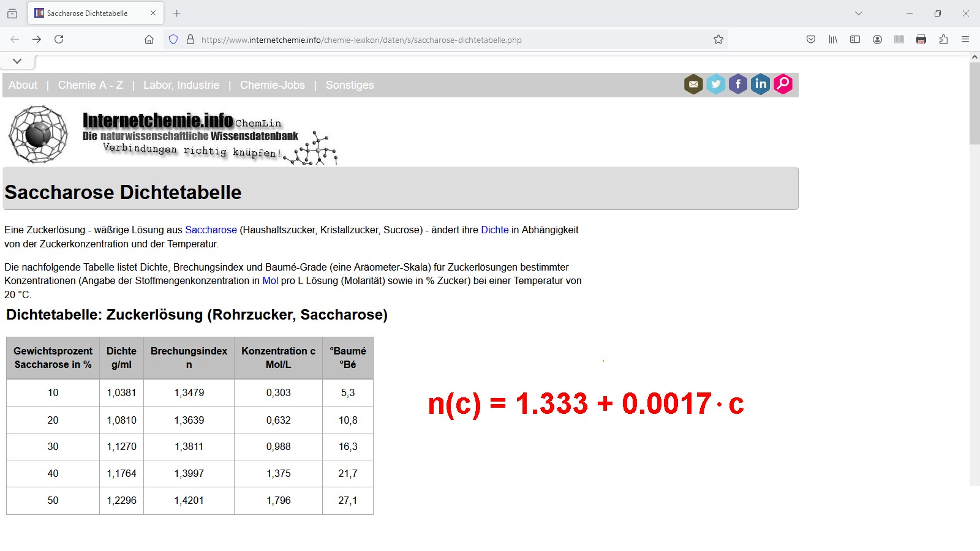This screenshot has width=980, height=551.
Task: Click the Saccharose Dichtetabelle page heading
Action: pos(123,192)
